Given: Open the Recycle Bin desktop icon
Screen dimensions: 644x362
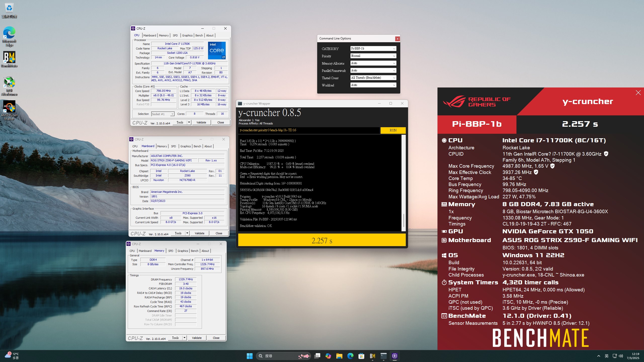Looking at the screenshot, I should point(9,11).
